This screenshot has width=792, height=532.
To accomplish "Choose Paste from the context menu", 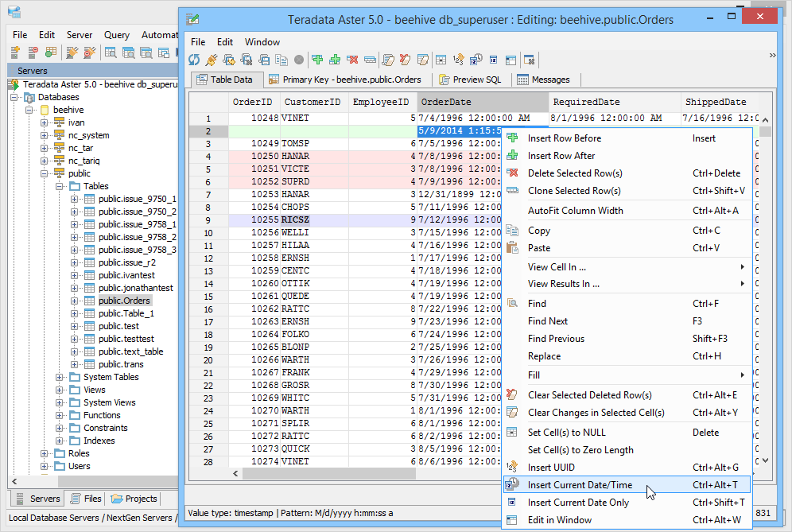I will tap(627, 248).
